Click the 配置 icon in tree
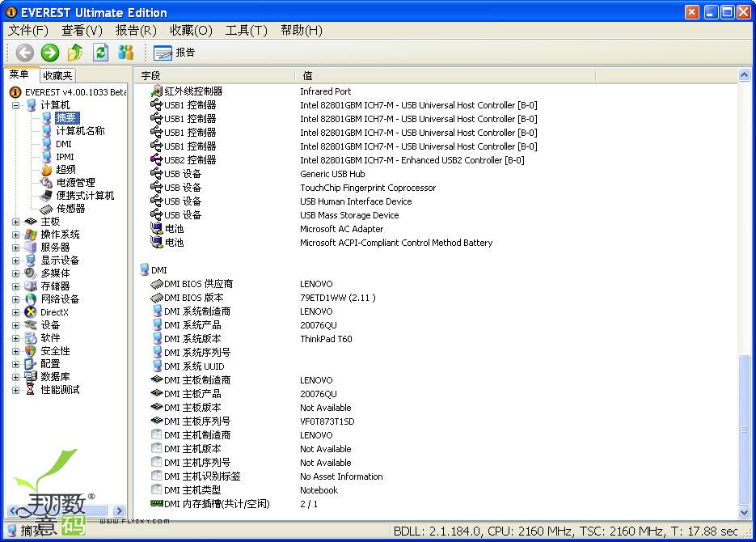This screenshot has width=756, height=542. tap(31, 364)
